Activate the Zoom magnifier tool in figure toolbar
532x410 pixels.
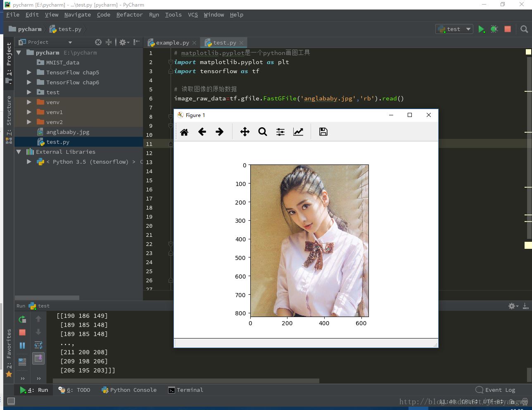263,132
